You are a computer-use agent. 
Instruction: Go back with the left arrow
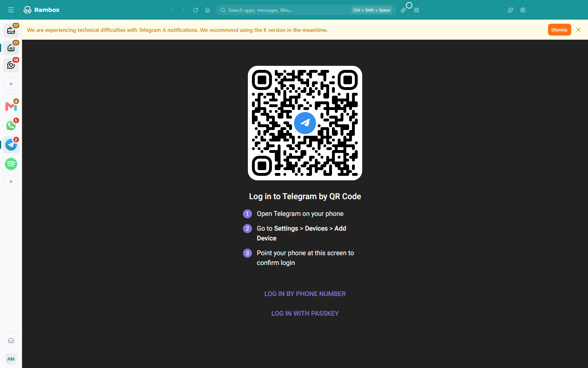pos(172,10)
